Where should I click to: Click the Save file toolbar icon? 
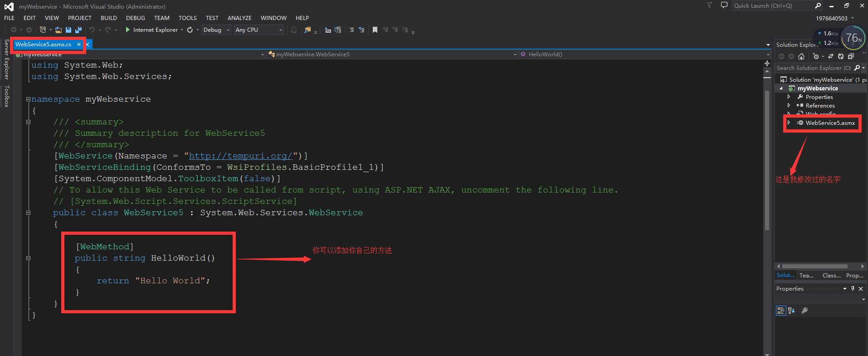[68, 30]
